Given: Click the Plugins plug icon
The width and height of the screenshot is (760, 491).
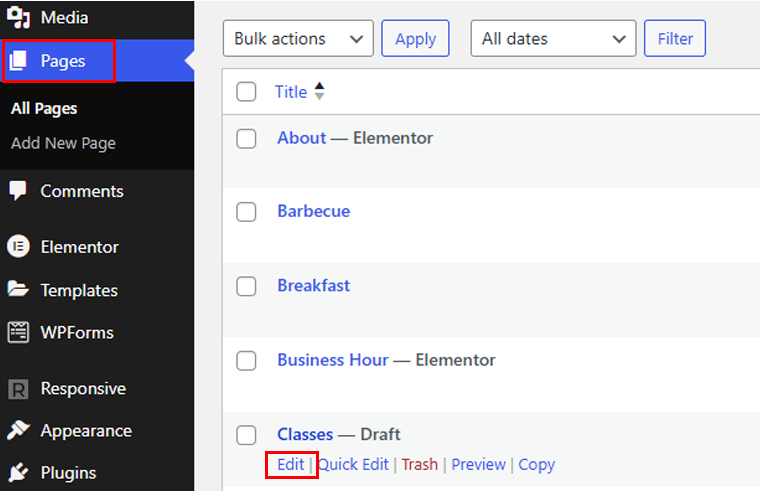Looking at the screenshot, I should (18, 472).
